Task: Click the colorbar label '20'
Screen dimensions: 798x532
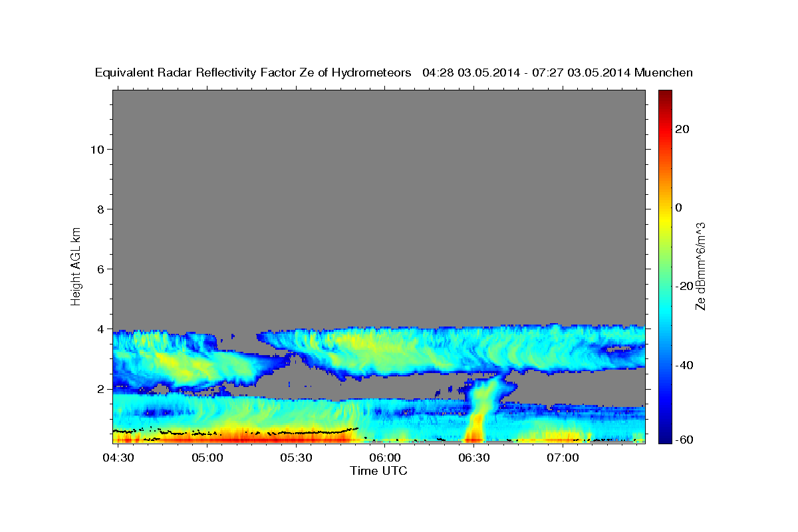Action: [682, 129]
